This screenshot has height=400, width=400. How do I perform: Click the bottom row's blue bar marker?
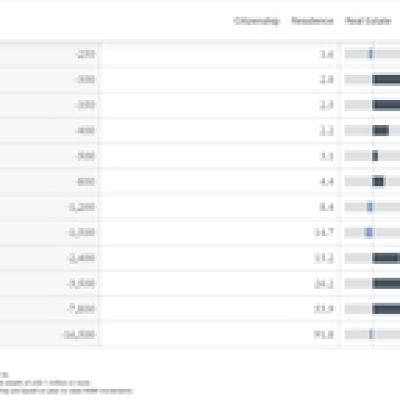pyautogui.click(x=371, y=334)
